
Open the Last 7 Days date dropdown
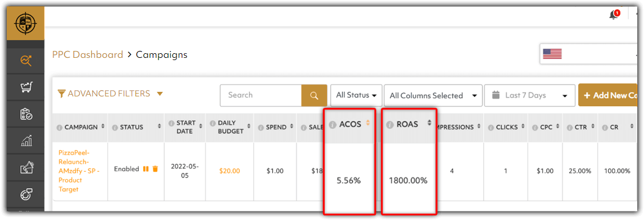(x=530, y=95)
